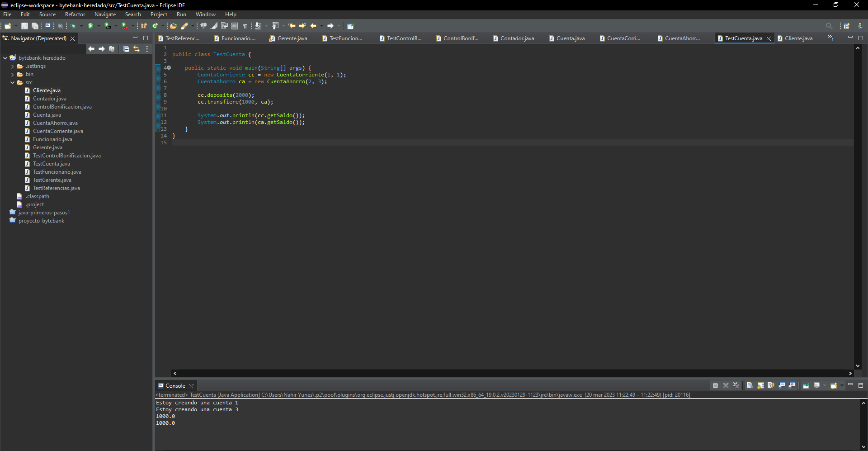Switch to Cuenta.java editor tab

(567, 38)
